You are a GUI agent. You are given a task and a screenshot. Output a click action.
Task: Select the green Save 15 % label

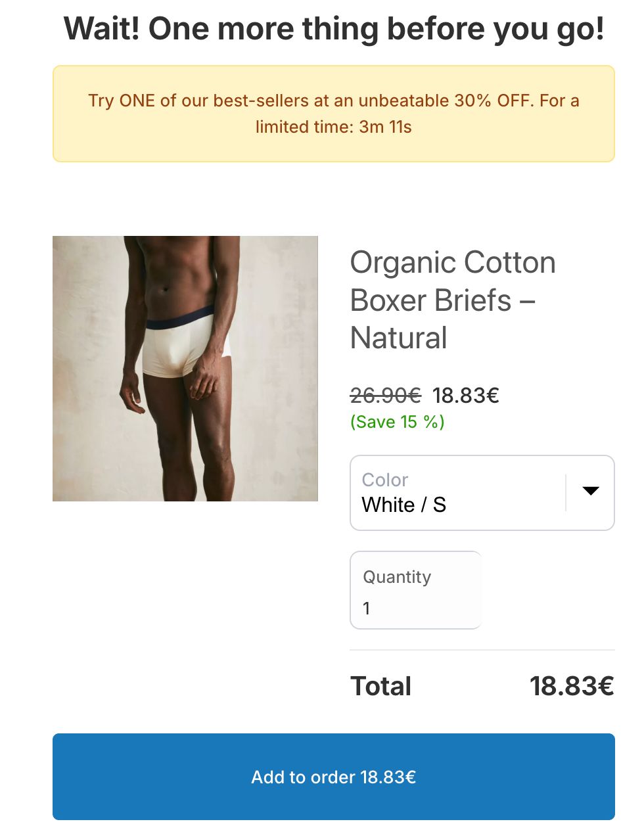tap(397, 422)
